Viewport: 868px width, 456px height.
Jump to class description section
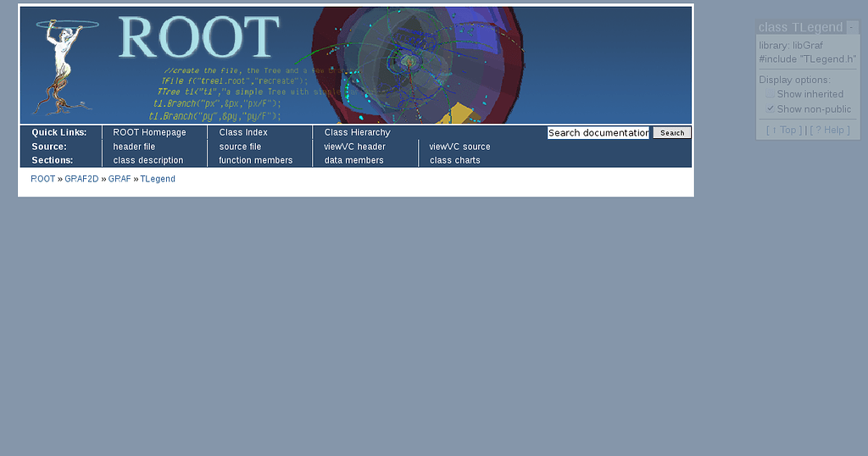pyautogui.click(x=147, y=160)
